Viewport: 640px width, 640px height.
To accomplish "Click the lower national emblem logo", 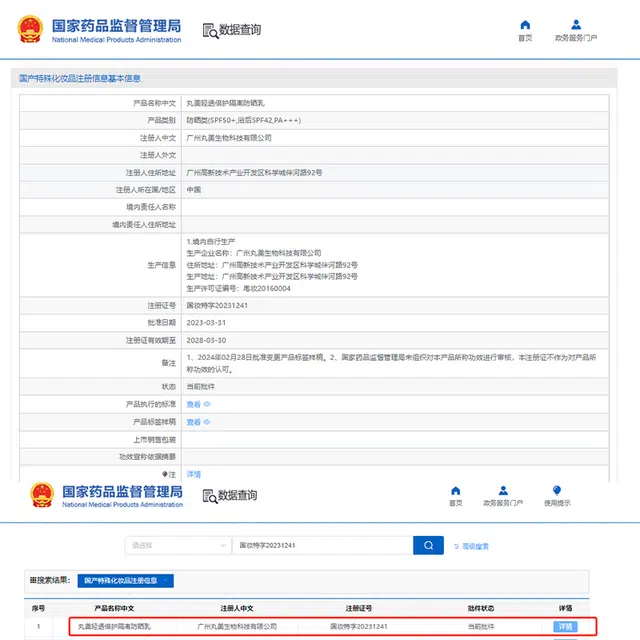I will pos(41,496).
